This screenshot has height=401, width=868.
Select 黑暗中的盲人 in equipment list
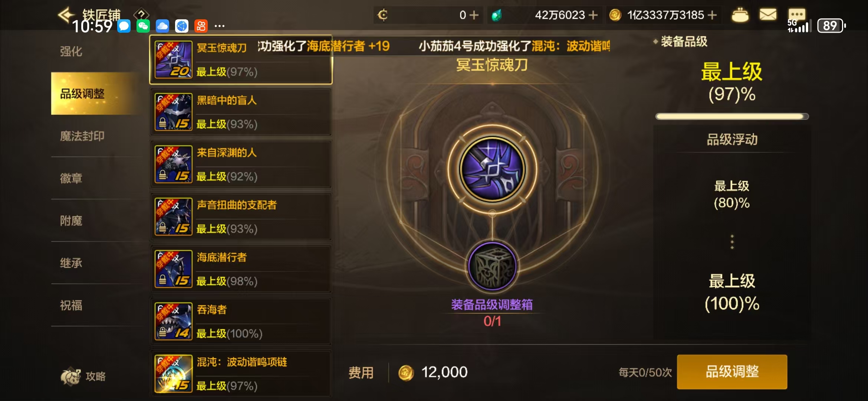tap(241, 112)
